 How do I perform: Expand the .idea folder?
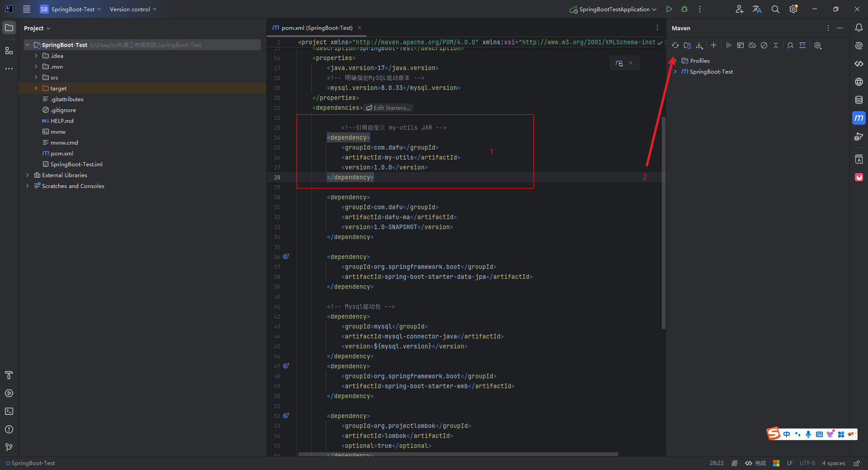[36, 56]
